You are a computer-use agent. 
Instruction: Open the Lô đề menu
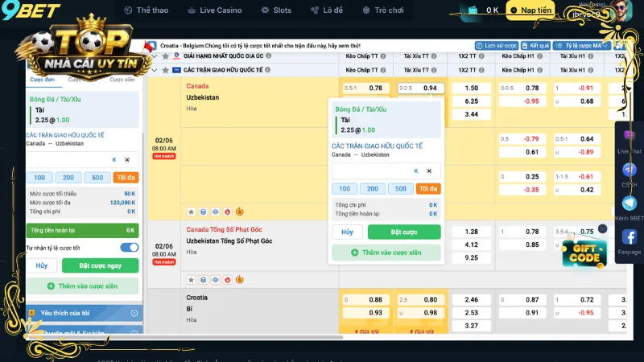point(327,10)
